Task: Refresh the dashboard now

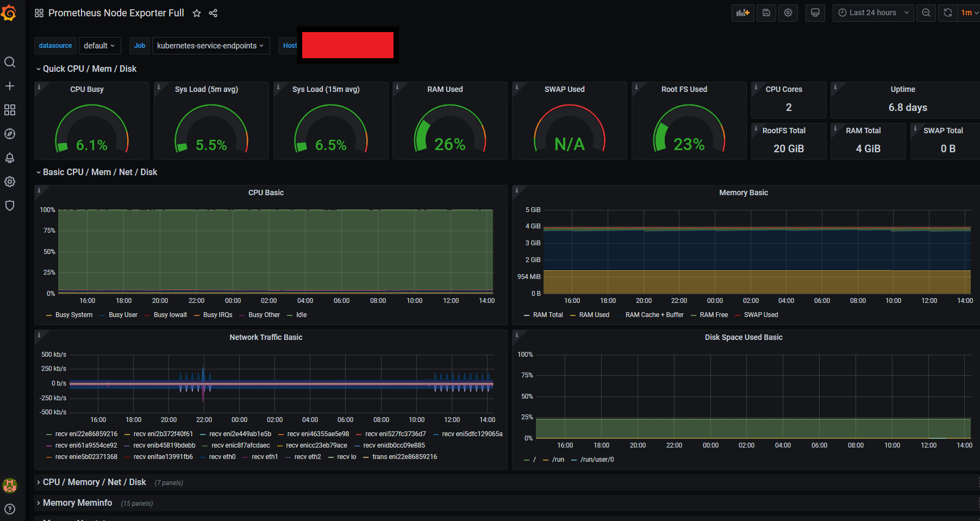Action: [x=948, y=13]
